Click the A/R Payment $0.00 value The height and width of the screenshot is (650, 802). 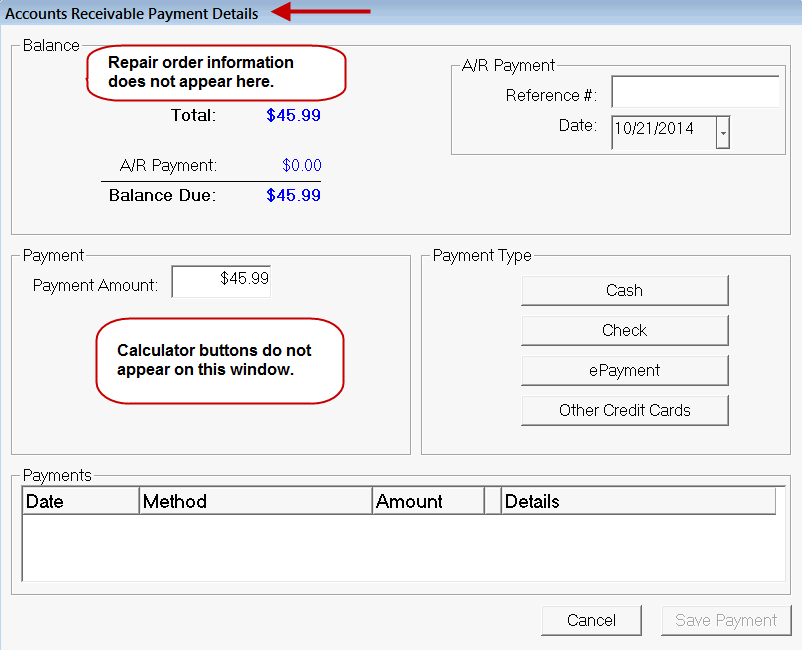[x=301, y=166]
